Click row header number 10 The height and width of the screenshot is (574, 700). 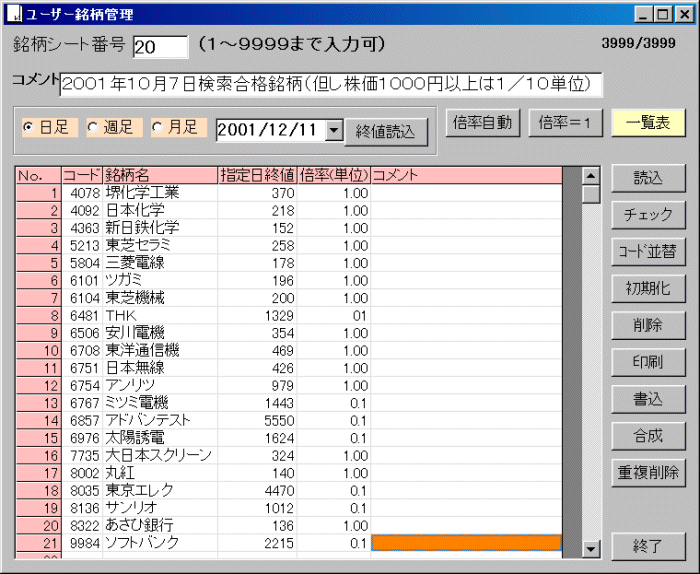click(38, 350)
